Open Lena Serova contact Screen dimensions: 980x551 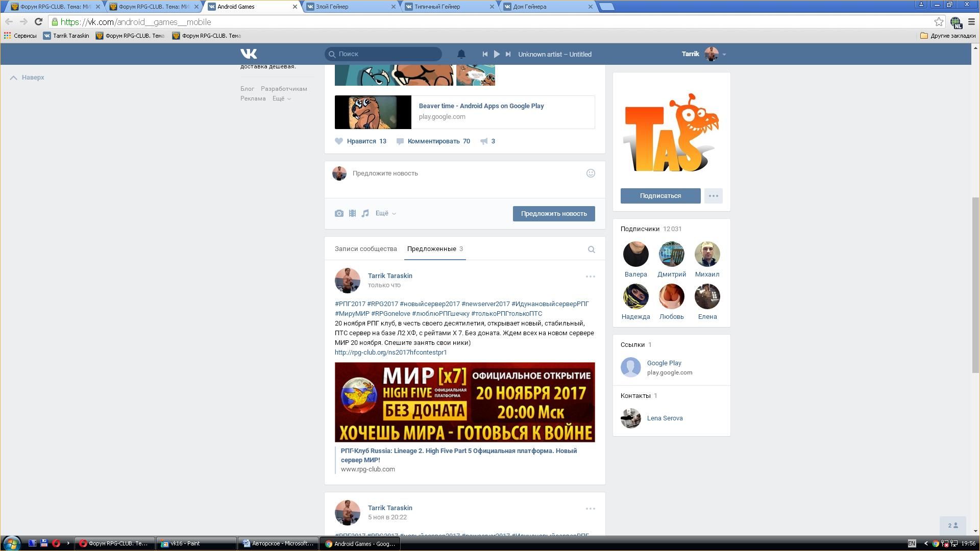665,418
